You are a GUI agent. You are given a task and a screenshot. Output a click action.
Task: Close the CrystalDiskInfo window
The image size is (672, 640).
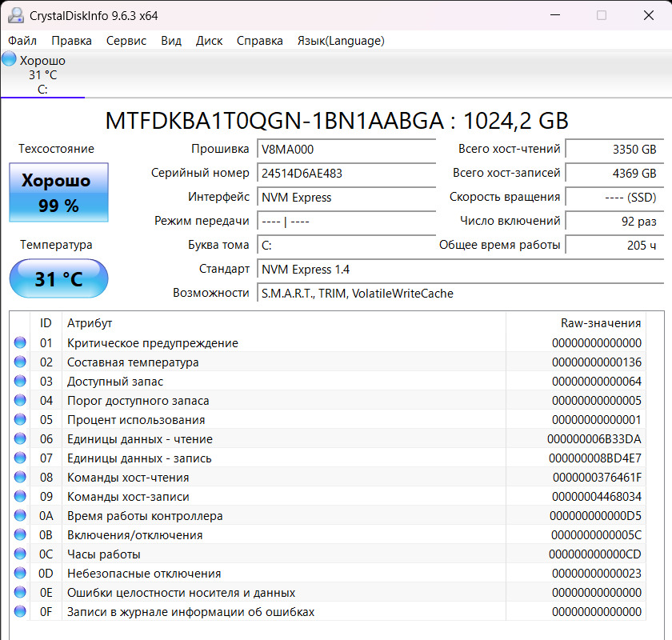tap(649, 15)
